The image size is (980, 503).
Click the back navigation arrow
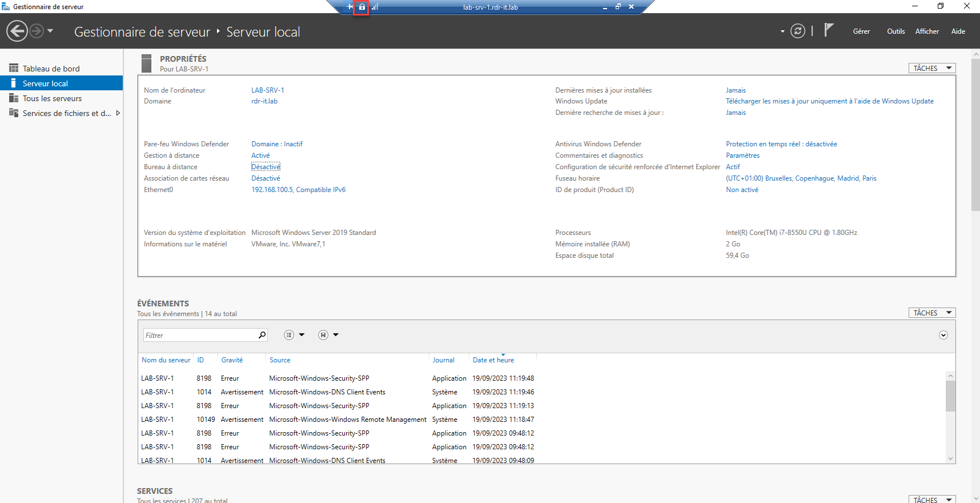tap(17, 31)
